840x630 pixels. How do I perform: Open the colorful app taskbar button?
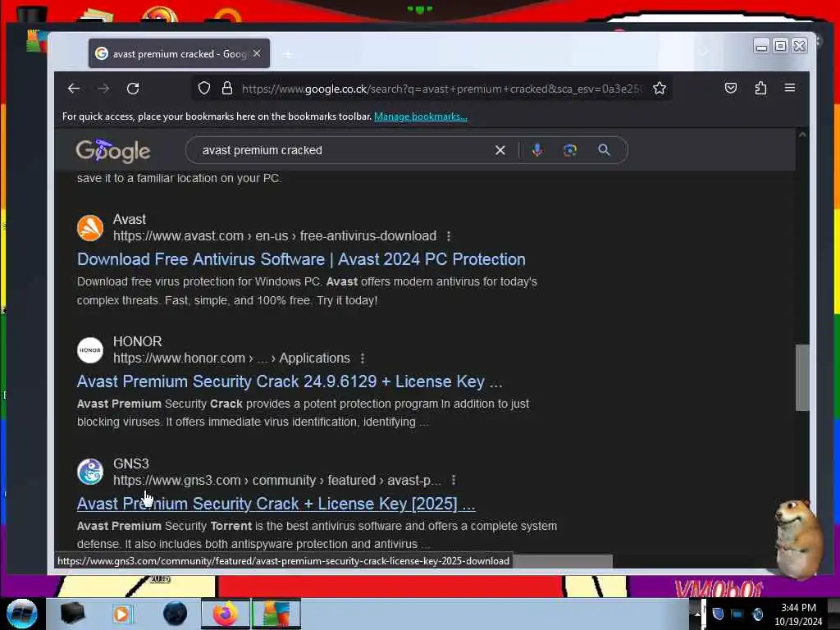(276, 614)
